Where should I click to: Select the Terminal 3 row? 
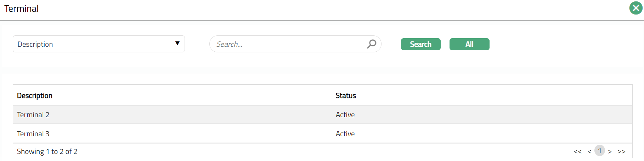point(33,134)
